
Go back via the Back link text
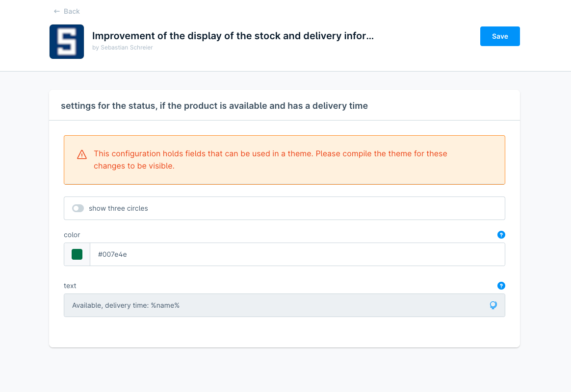pyautogui.click(x=72, y=11)
